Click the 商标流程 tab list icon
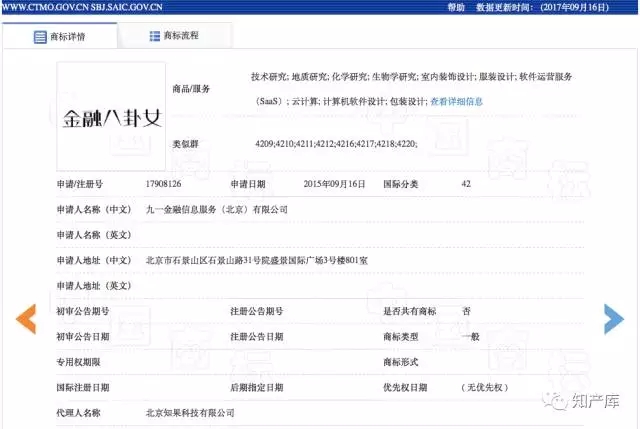640x429 pixels. pos(155,36)
